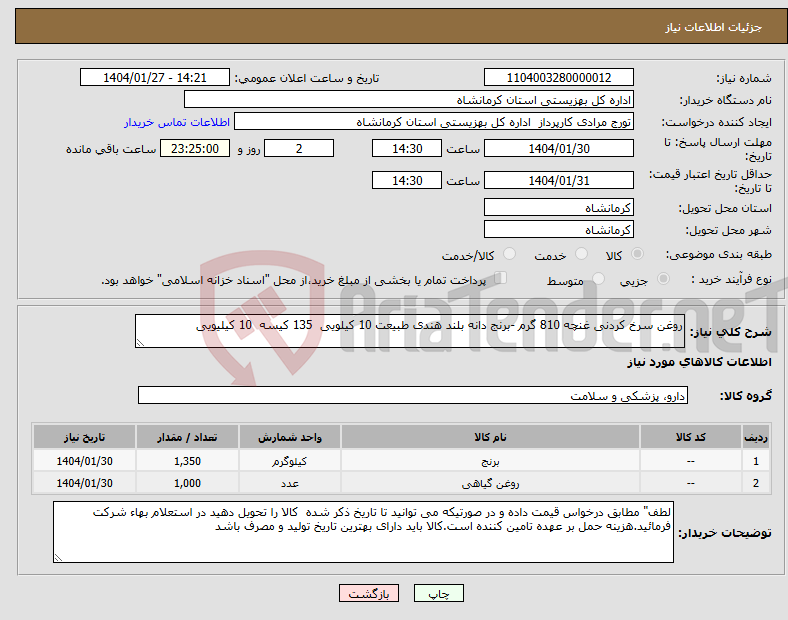Click the تعداد / مقدار column header
Viewport: 788px width, 620px height.
pyautogui.click(x=187, y=437)
